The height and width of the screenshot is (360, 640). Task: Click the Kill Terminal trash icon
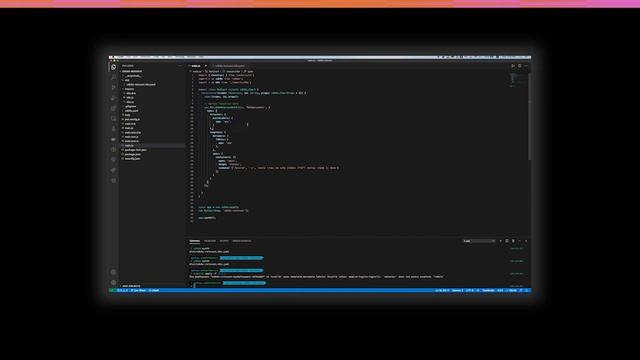[513, 241]
